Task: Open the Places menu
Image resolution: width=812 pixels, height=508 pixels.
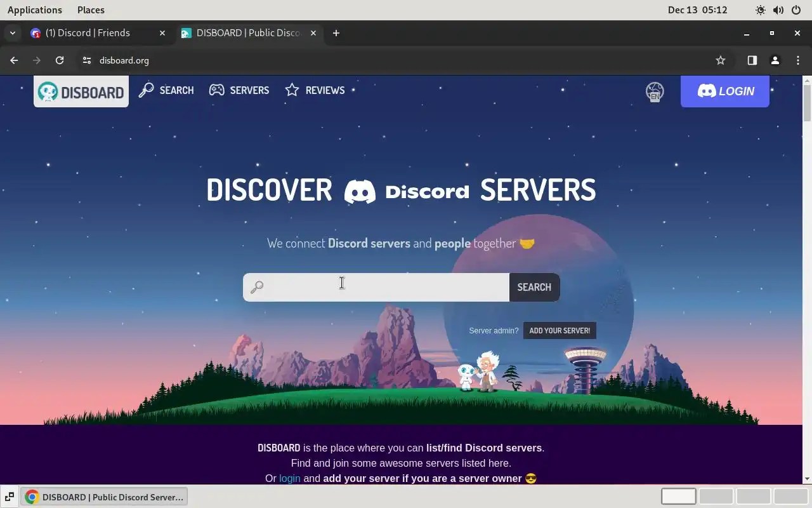Action: click(91, 10)
